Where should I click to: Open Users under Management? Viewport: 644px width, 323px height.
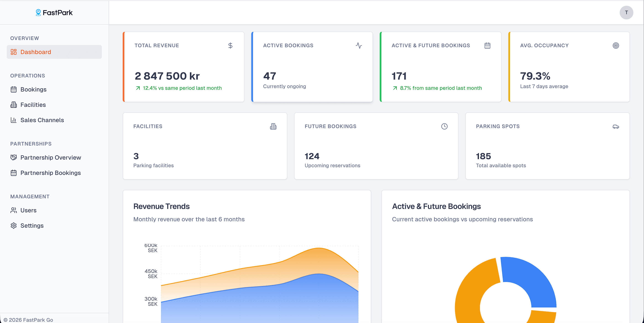[28, 210]
